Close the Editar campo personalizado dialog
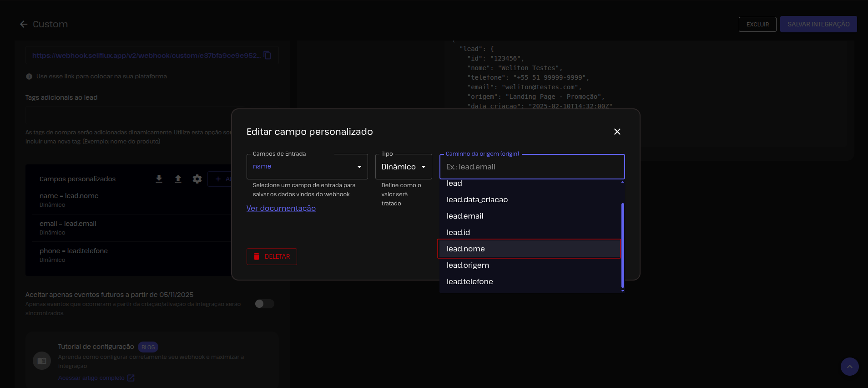This screenshot has width=868, height=388. [x=617, y=132]
